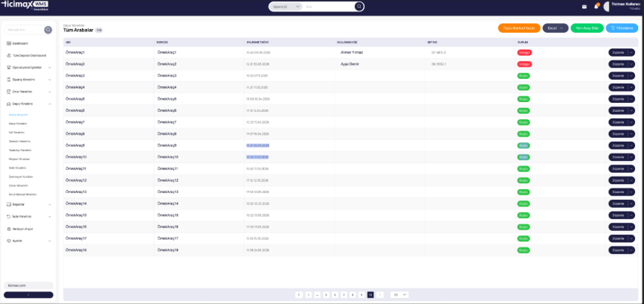Open the Masa Yönetimi submenu item

[18, 124]
